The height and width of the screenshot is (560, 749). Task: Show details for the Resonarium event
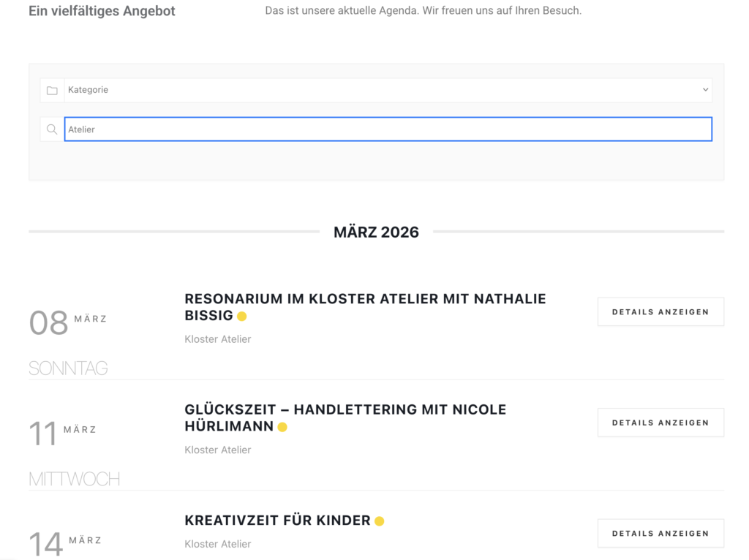660,311
